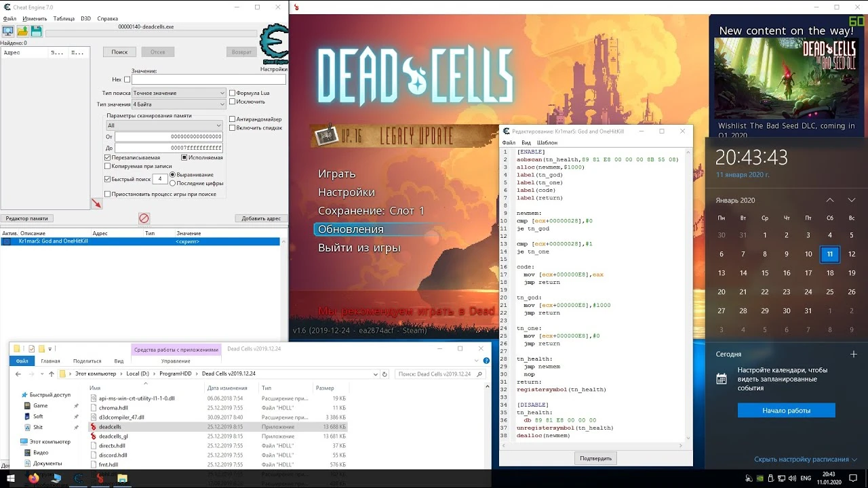Viewport: 868px width, 488px height.
Task: Click the Dead Cells icon in taskbar
Action: pyautogui.click(x=101, y=479)
